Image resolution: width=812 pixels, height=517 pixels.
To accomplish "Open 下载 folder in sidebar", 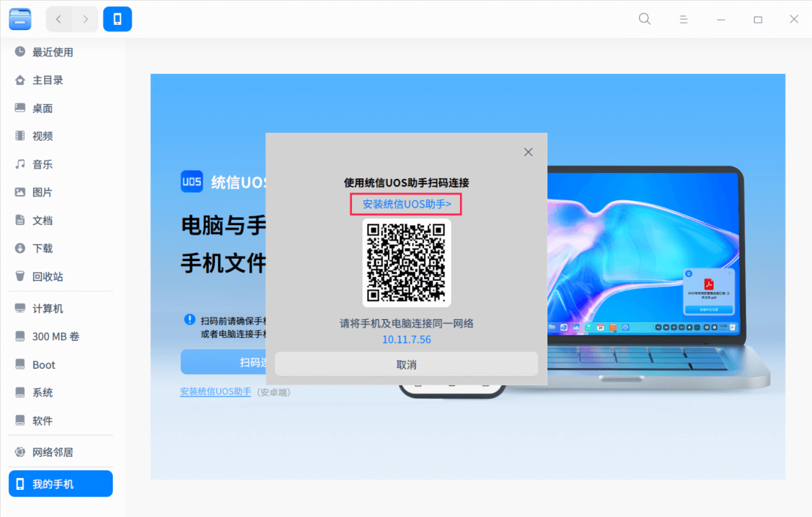I will (61, 248).
